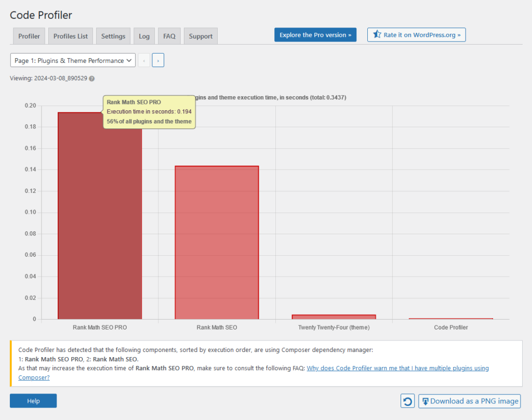
Task: Switch to the Profiles List tab
Action: point(71,36)
